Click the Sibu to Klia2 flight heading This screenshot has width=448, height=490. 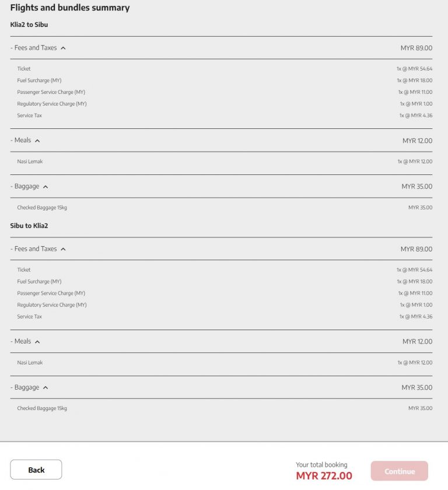(x=28, y=226)
